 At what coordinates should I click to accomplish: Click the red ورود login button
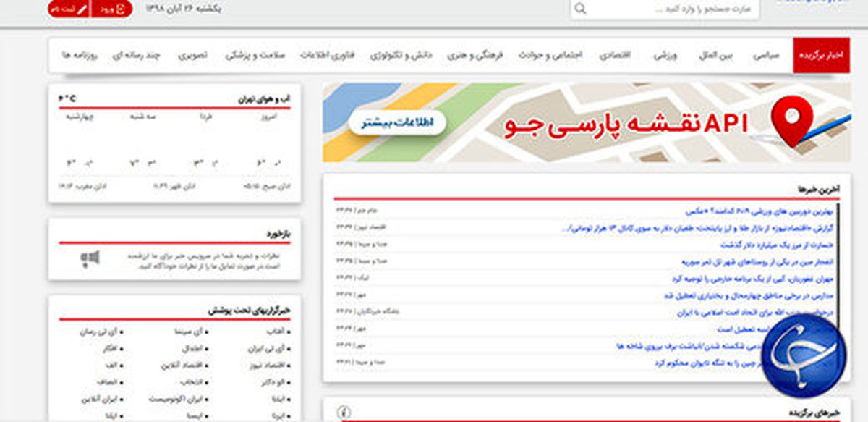113,9
